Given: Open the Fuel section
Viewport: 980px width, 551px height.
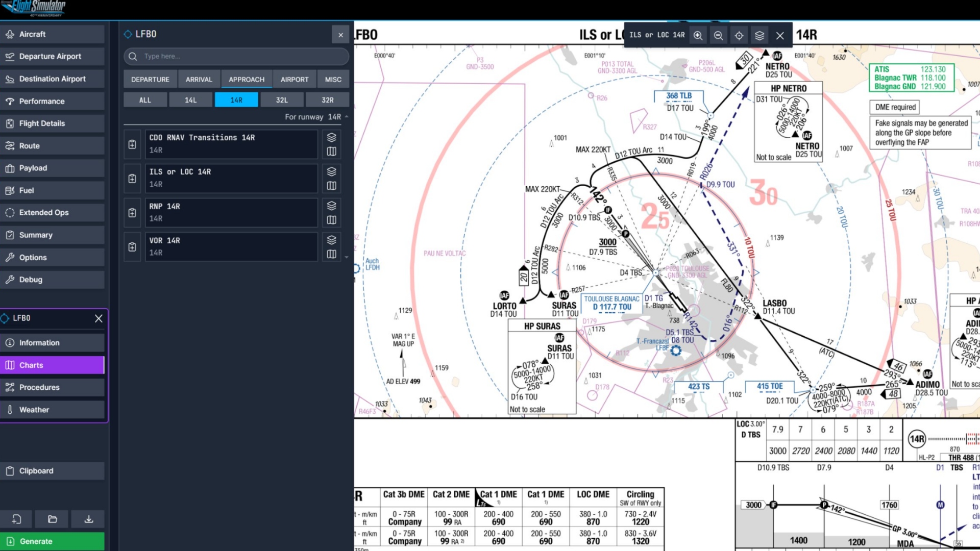Looking at the screenshot, I should click(52, 190).
